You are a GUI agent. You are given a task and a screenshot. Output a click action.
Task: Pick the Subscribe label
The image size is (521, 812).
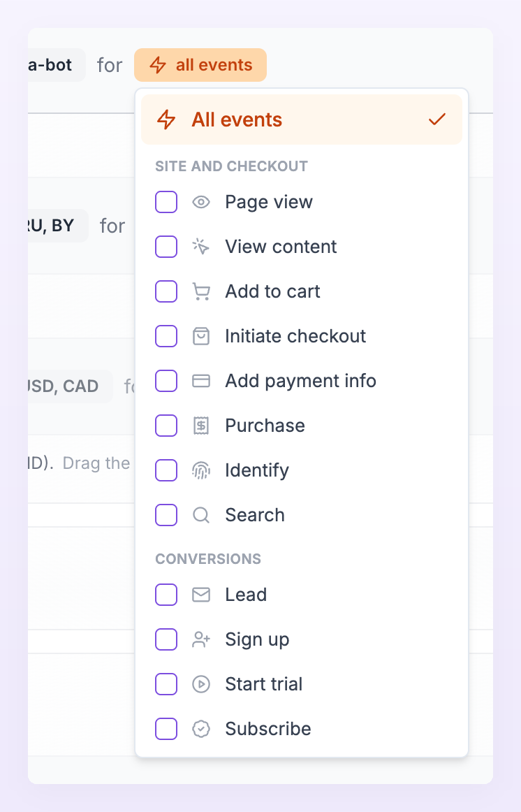pos(268,729)
